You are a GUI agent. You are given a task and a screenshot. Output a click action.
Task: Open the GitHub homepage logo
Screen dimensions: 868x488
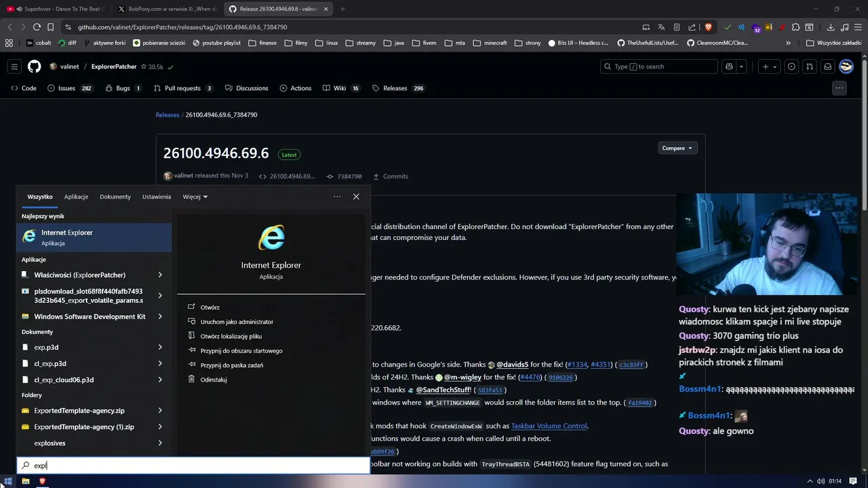coord(34,66)
